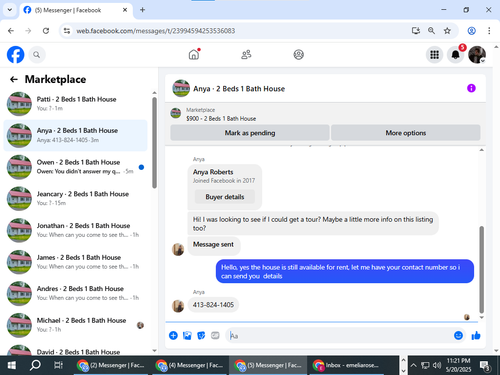The height and width of the screenshot is (375, 500).
Task: Open the Friends icon in top navigation
Action: click(x=246, y=54)
